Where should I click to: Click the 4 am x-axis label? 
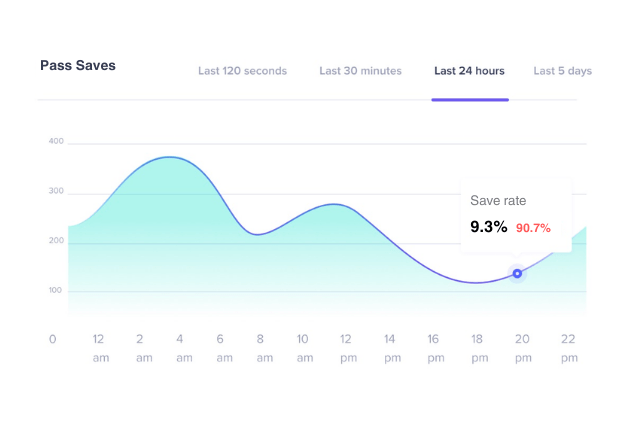coord(180,347)
